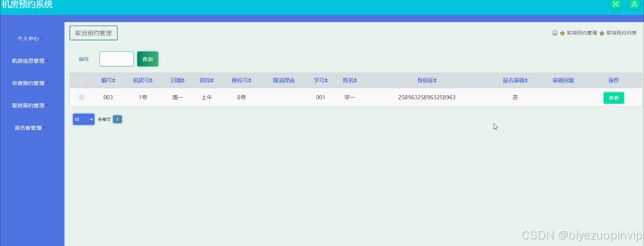Open the user profile icon

coord(634,4)
